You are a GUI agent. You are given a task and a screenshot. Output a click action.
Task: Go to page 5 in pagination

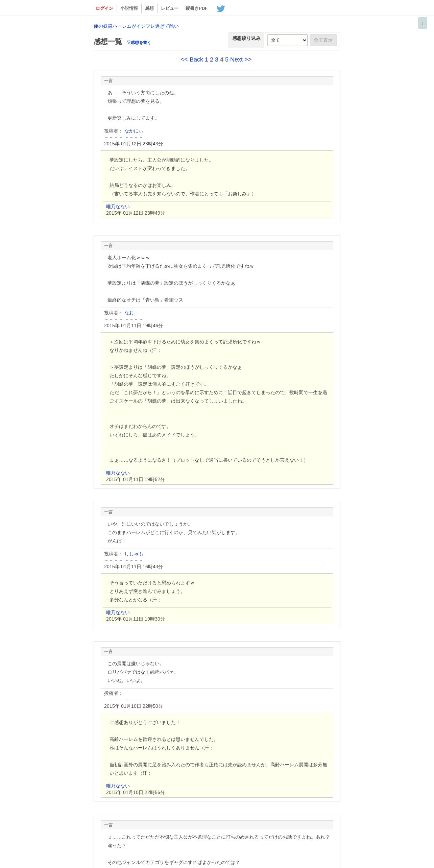pyautogui.click(x=227, y=59)
